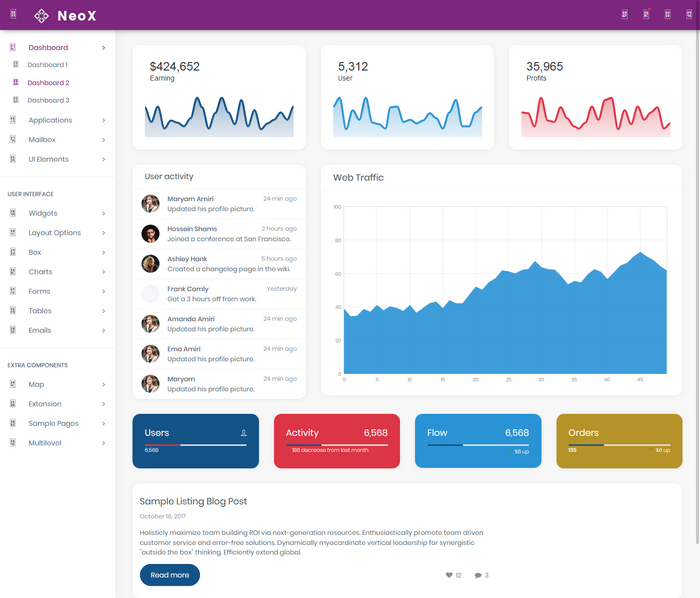The image size is (700, 598).
Task: Click the Multilevel sidebar icon
Action: (x=13, y=442)
